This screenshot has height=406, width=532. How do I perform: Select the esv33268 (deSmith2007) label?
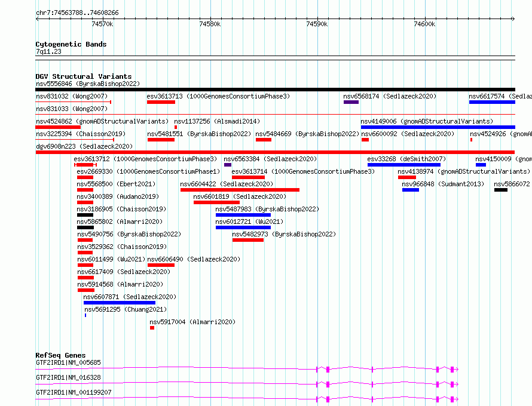click(x=406, y=159)
